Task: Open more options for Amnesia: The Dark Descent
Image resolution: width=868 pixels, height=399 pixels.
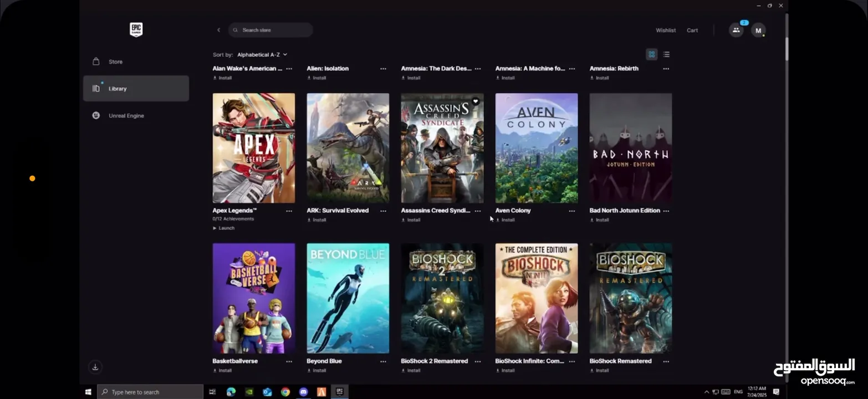Action: 478,69
